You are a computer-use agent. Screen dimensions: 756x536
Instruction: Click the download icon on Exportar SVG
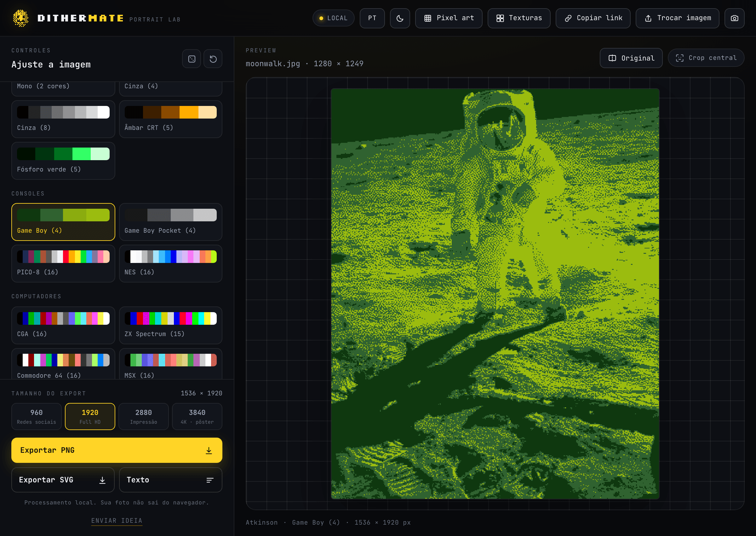click(x=102, y=480)
